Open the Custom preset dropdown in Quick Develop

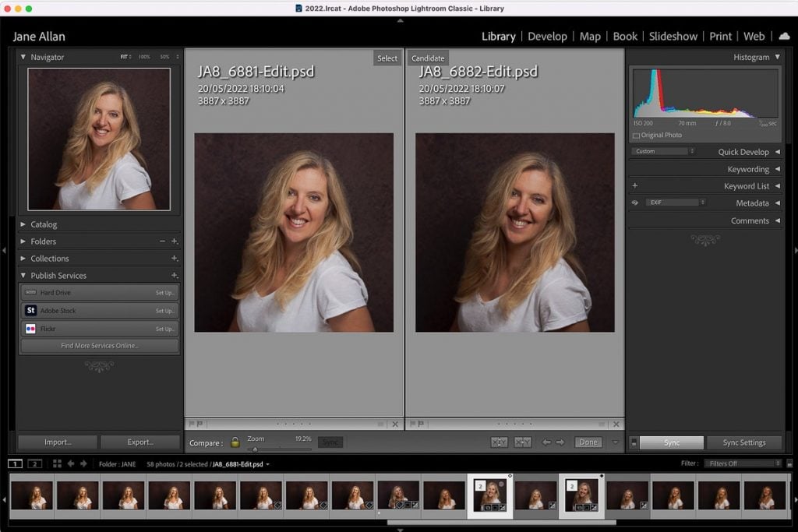pyautogui.click(x=661, y=151)
